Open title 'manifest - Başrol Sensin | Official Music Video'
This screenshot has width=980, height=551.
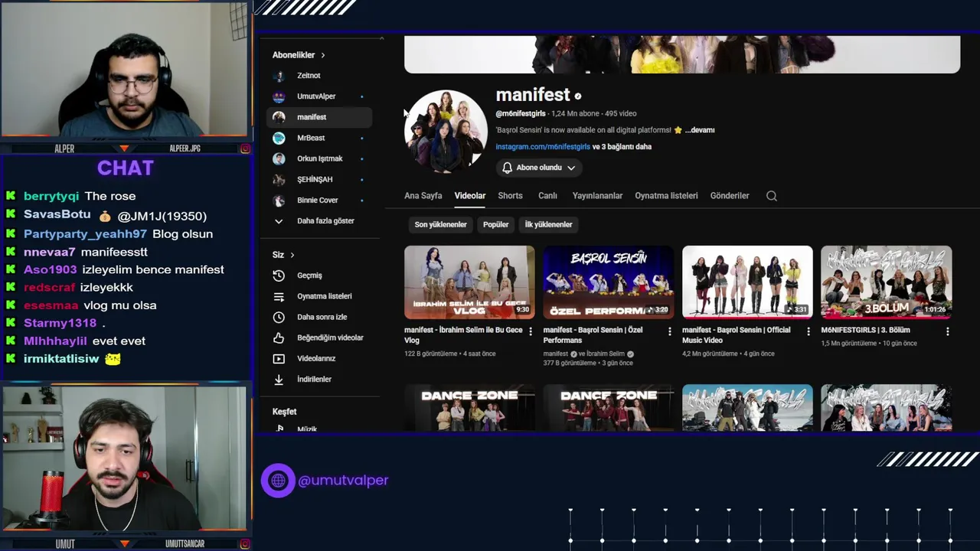click(737, 335)
